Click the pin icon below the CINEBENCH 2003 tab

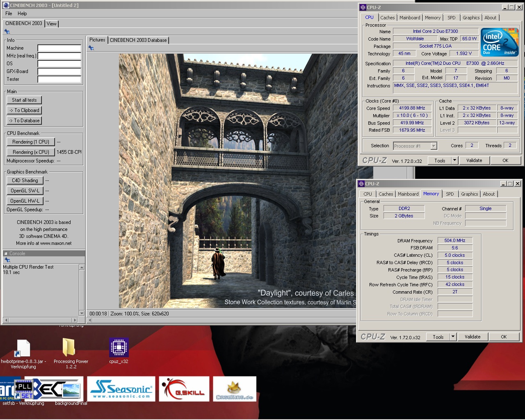point(7,32)
